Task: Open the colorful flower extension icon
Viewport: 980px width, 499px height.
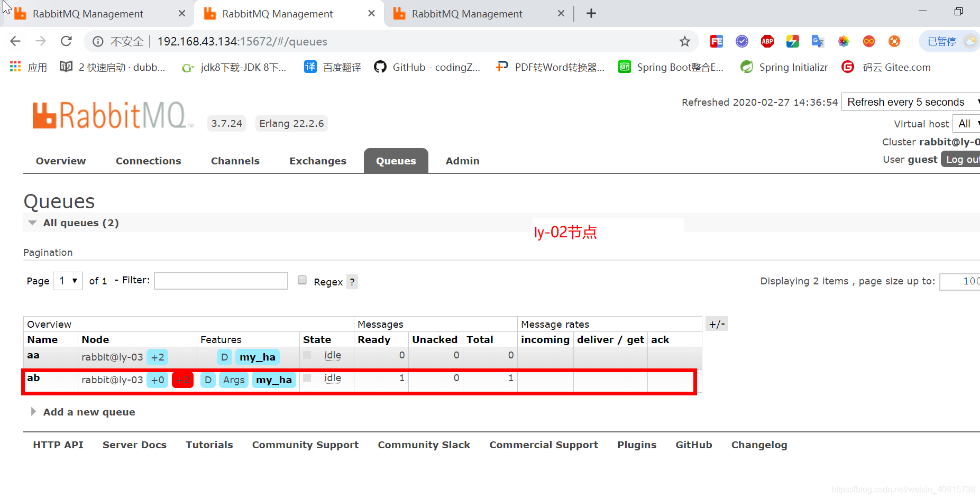Action: [844, 41]
